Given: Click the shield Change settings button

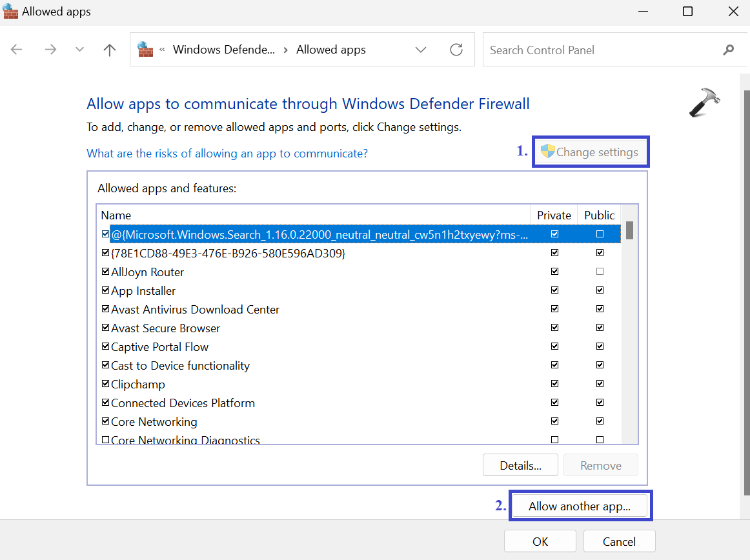Looking at the screenshot, I should click(x=590, y=152).
